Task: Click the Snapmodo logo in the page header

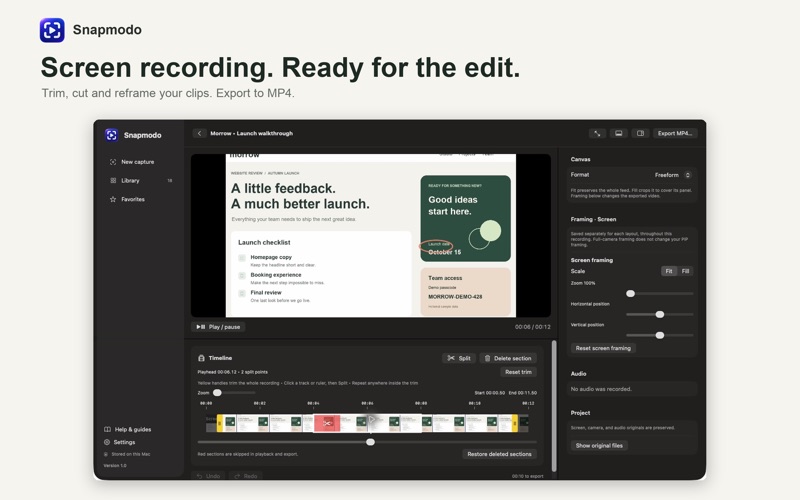Action: point(52,30)
